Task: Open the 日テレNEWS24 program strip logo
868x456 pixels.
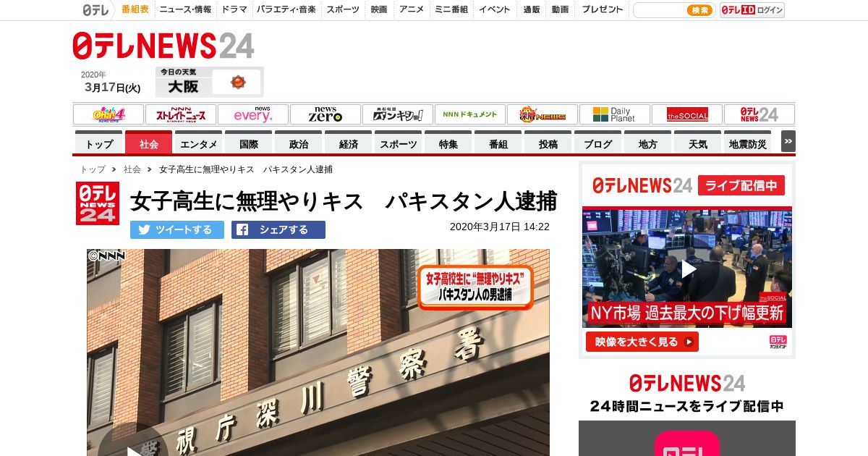Action: tap(759, 114)
